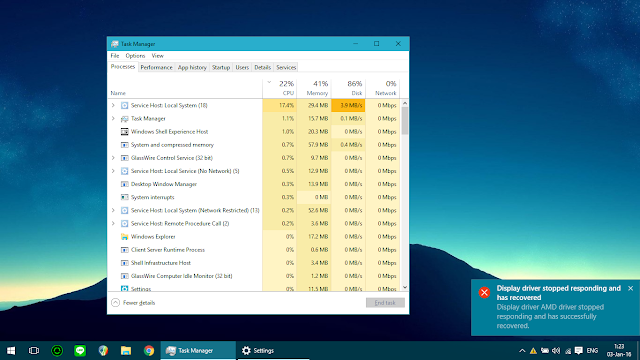Open the Windows Start menu
640x360 pixels.
pyautogui.click(x=11, y=351)
